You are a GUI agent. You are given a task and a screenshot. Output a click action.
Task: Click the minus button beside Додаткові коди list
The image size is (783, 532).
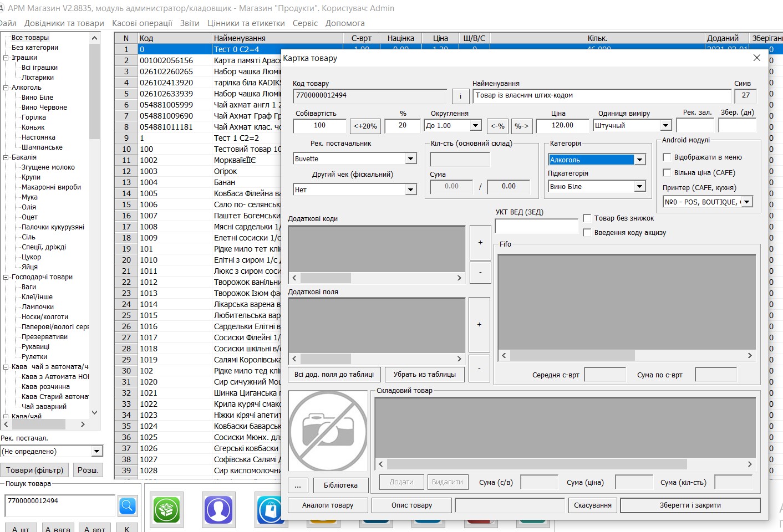point(480,272)
